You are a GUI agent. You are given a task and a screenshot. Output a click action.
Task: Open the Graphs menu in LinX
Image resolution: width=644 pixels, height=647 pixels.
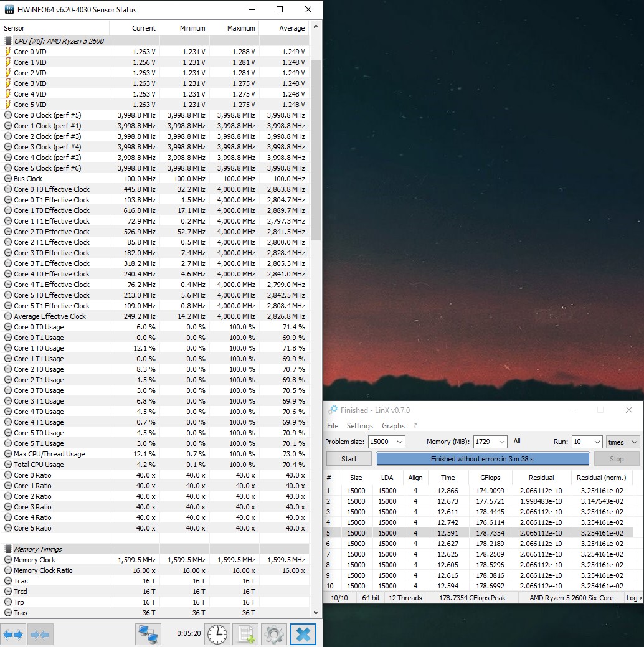(x=393, y=425)
